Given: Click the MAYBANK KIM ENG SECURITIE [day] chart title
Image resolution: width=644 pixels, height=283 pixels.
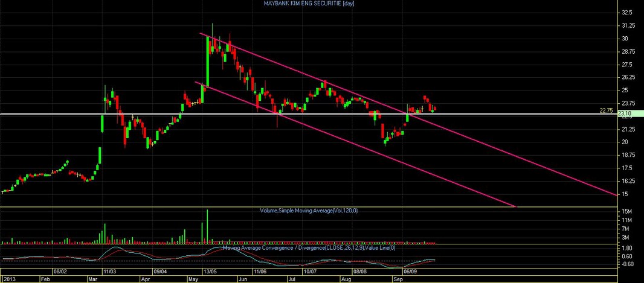Looking at the screenshot, I should click(309, 3).
